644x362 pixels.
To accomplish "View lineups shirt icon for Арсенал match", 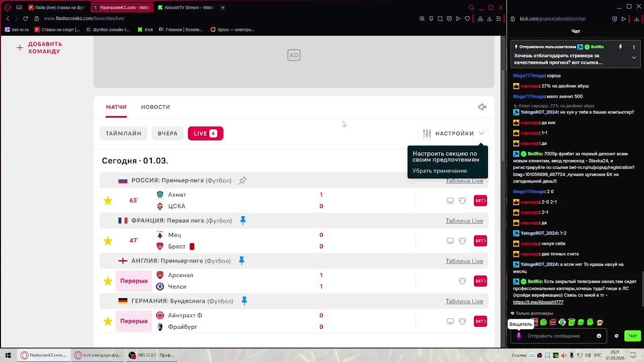I will [462, 281].
